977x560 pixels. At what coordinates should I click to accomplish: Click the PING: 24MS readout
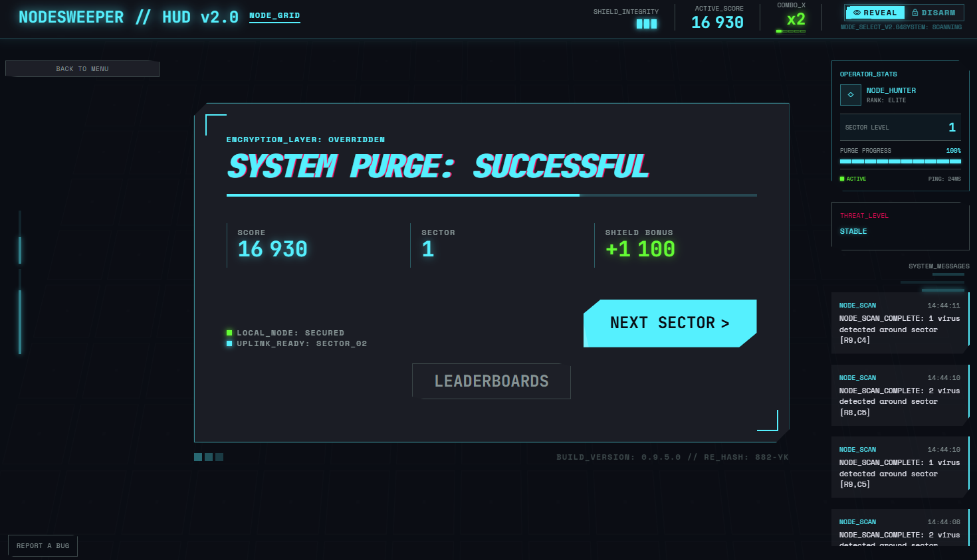(x=944, y=179)
